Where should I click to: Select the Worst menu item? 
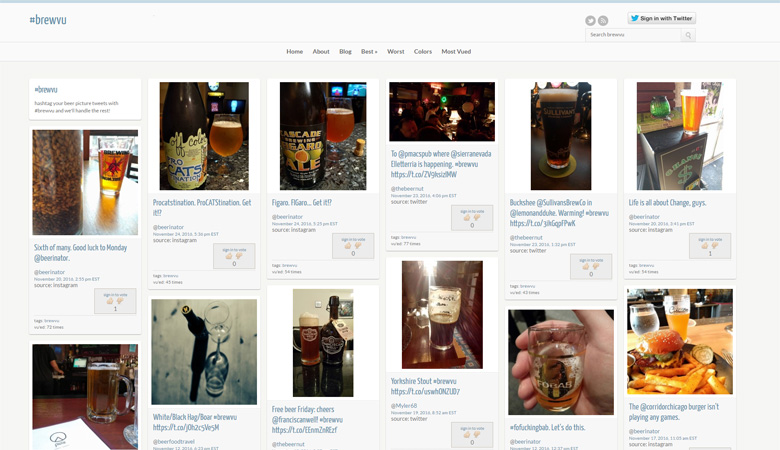(396, 51)
